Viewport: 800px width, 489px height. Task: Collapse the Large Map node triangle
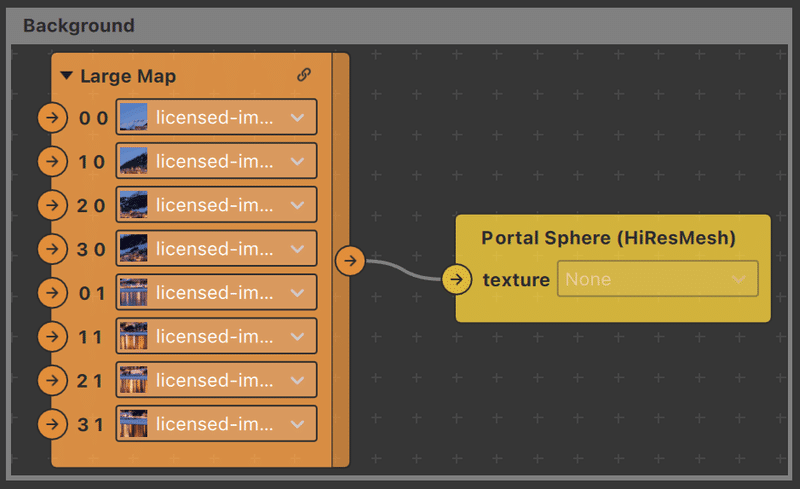(66, 76)
